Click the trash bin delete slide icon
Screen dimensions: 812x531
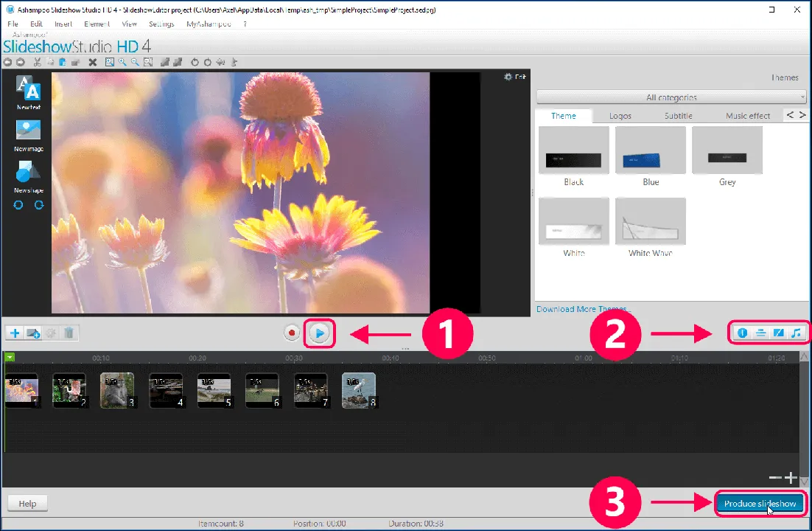point(69,333)
